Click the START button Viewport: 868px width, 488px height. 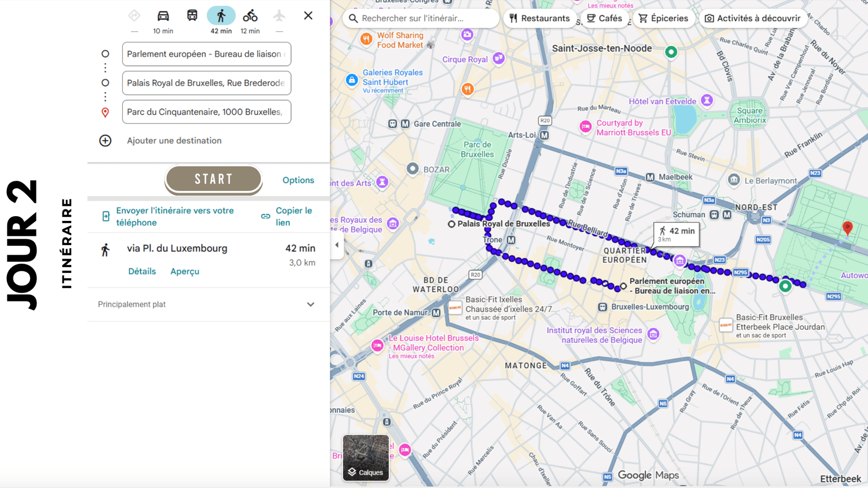pyautogui.click(x=214, y=179)
